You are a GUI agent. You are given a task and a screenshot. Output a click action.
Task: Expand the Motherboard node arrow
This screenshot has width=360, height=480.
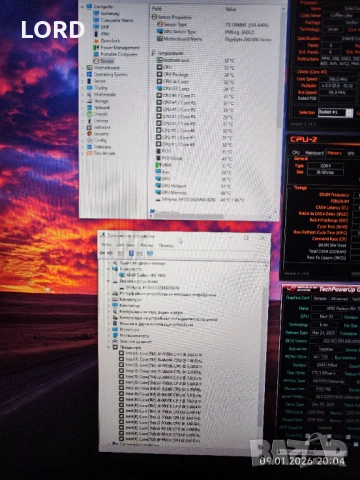click(x=83, y=68)
